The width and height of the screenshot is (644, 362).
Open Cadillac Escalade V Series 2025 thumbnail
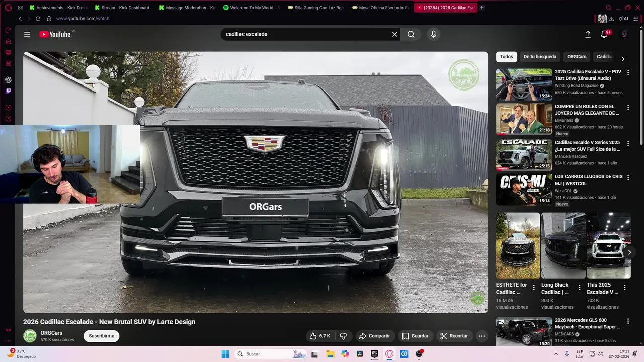pyautogui.click(x=524, y=155)
